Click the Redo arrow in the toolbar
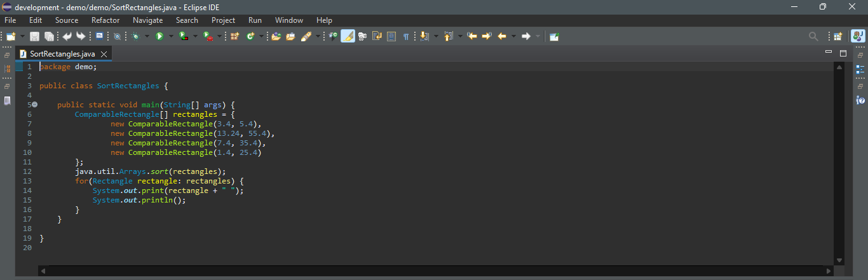 pos(81,36)
